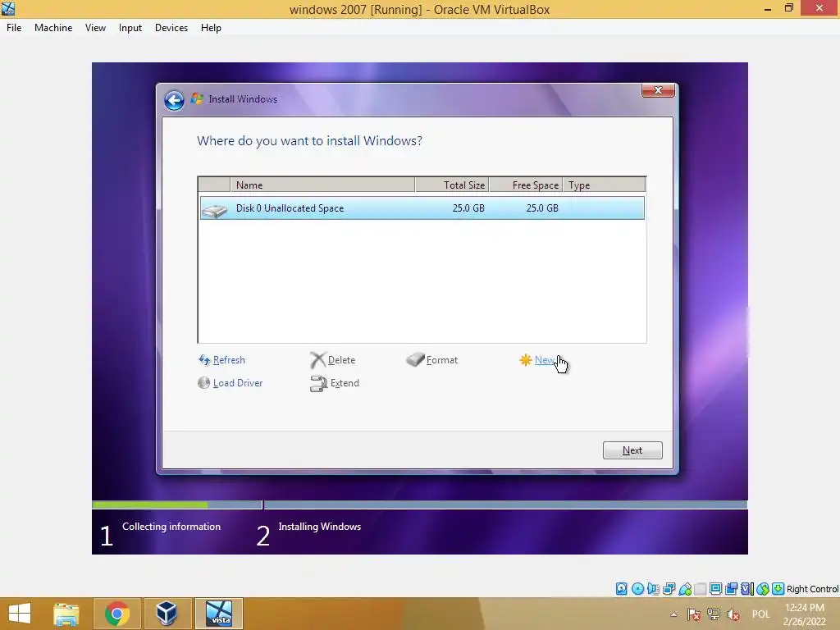Click the Name column header
The height and width of the screenshot is (630, 840).
pos(322,185)
